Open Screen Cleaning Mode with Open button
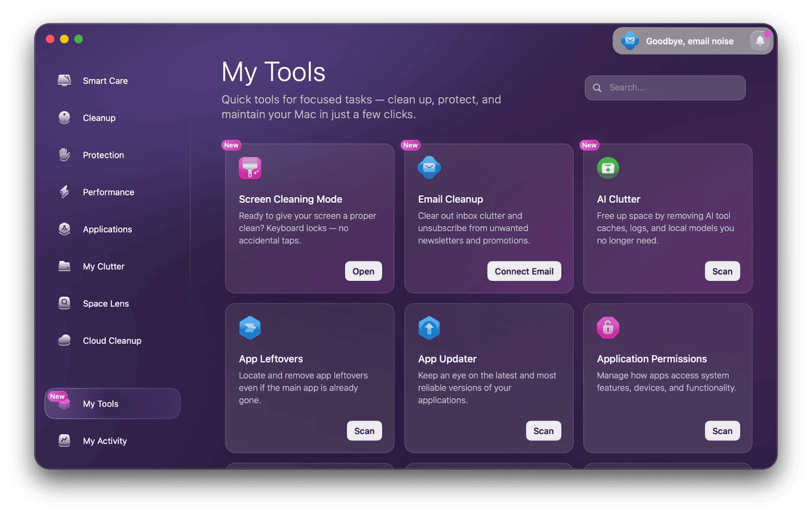The width and height of the screenshot is (812, 515). tap(364, 271)
